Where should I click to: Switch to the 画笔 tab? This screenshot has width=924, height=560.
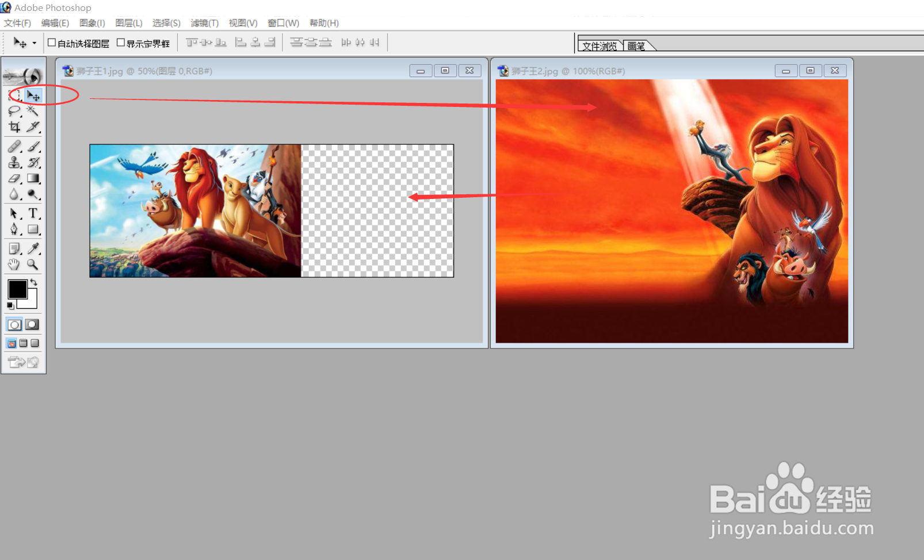tap(637, 46)
